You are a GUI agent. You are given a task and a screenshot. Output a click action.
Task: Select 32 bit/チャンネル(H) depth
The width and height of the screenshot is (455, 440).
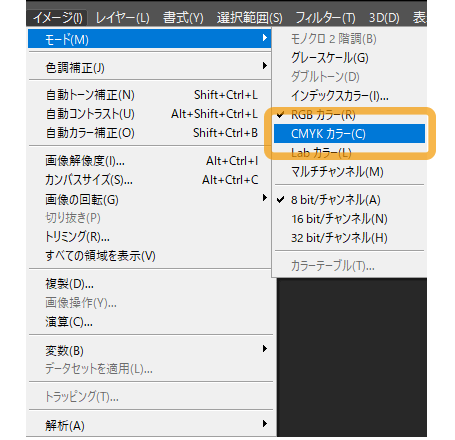coord(349,238)
